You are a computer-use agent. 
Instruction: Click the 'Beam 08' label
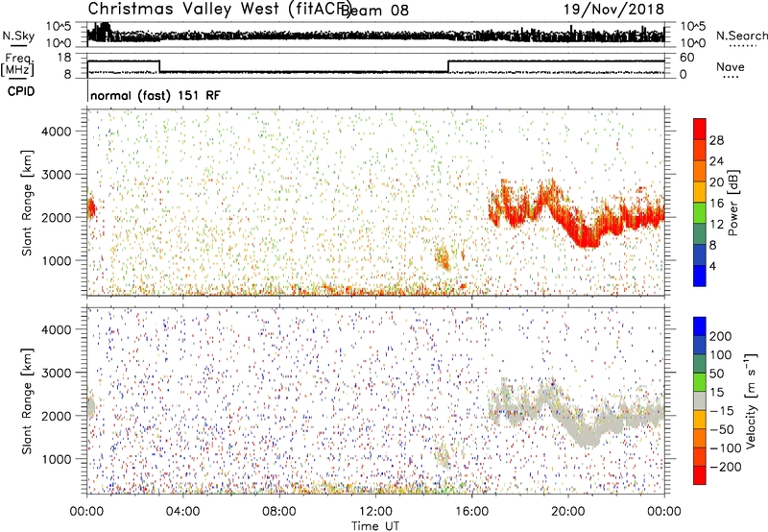click(x=375, y=10)
